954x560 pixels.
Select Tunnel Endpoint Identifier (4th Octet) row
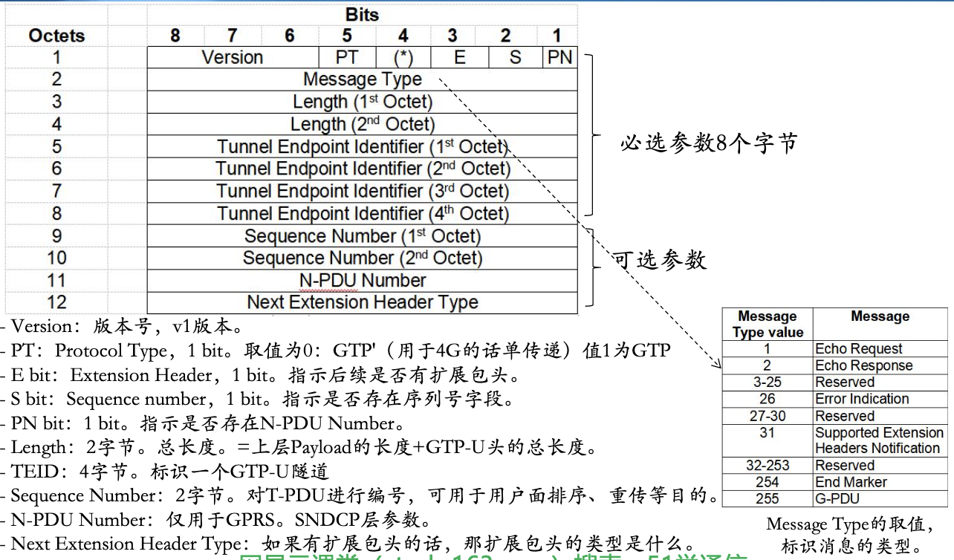click(x=362, y=213)
